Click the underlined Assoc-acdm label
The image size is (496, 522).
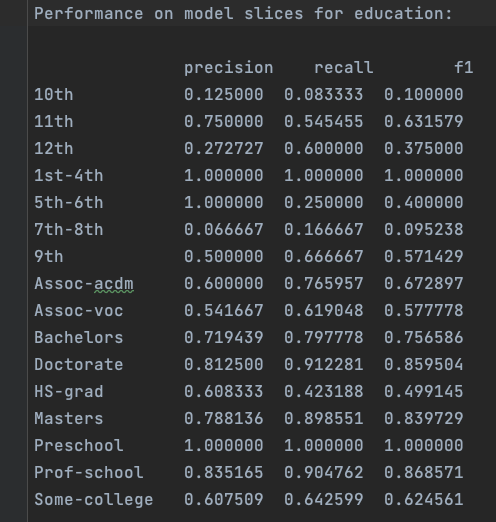coord(84,284)
